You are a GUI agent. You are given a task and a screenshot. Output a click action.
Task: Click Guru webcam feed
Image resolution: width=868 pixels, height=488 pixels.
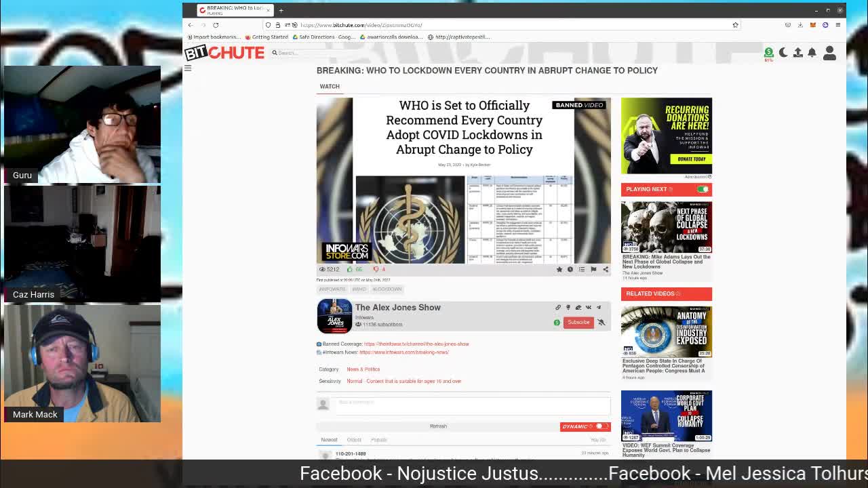[82, 125]
